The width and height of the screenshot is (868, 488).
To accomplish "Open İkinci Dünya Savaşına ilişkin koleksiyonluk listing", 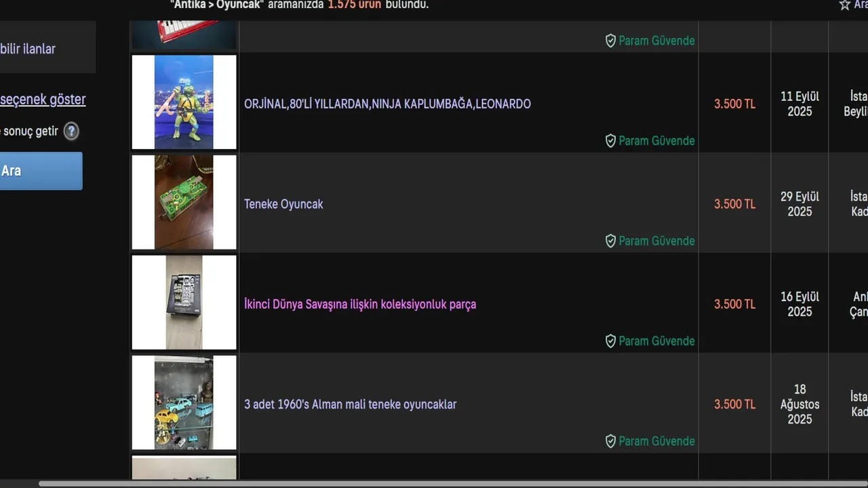I will pos(360,304).
